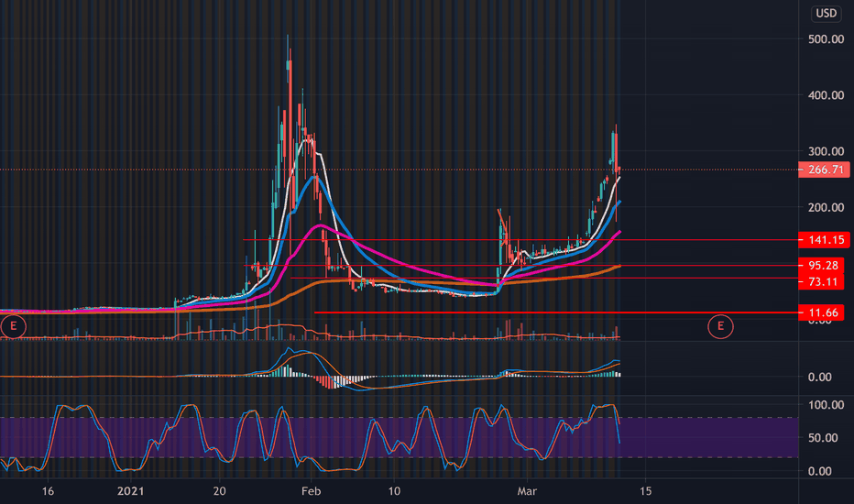Open the USD currency selector
Viewport: 854px width, 504px height.
827,14
